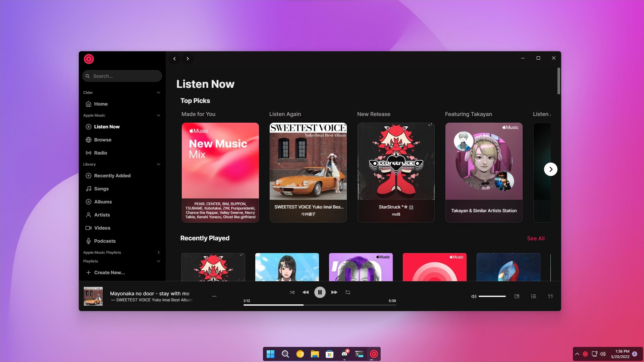The height and width of the screenshot is (362, 644).
Task: Collapse the Apple Music sidebar section
Action: click(x=159, y=115)
